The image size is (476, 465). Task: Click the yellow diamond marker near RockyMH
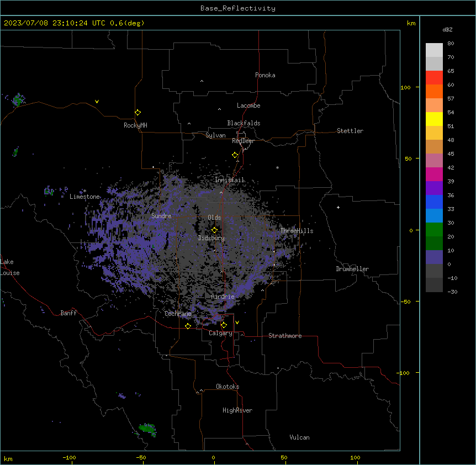[137, 113]
